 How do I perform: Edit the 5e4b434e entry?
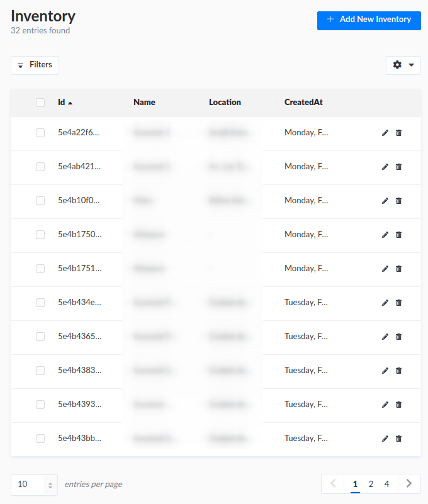pos(385,303)
